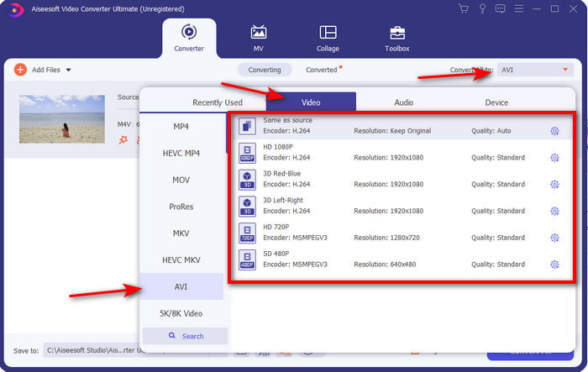Show the Converted list
Image resolution: width=588 pixels, height=372 pixels.
click(322, 70)
